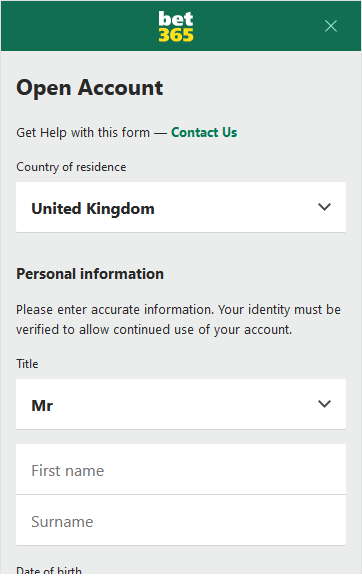Screen dimensions: 362x576
Task: Click the accurate information notice paragraph
Action: [178, 320]
